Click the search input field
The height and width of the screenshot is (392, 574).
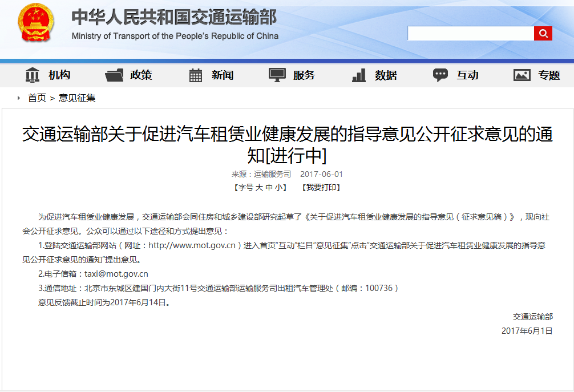(471, 34)
